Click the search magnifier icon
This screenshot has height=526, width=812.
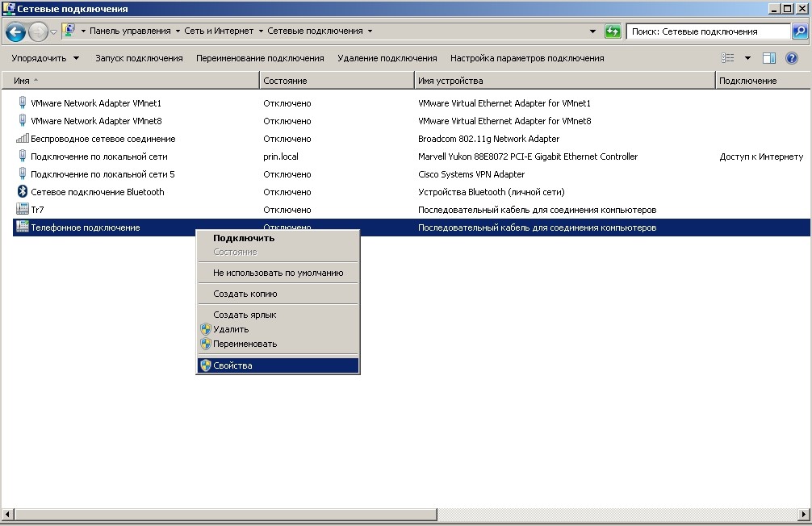pyautogui.click(x=800, y=31)
